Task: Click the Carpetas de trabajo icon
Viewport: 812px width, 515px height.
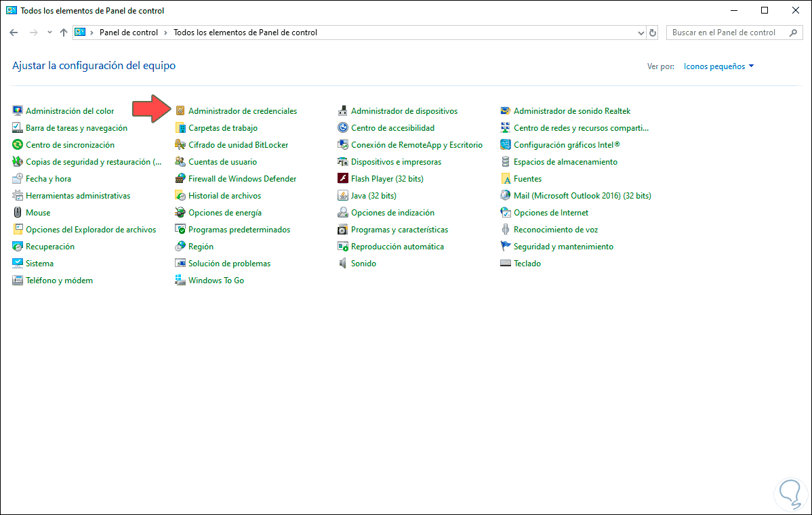Action: click(x=180, y=128)
